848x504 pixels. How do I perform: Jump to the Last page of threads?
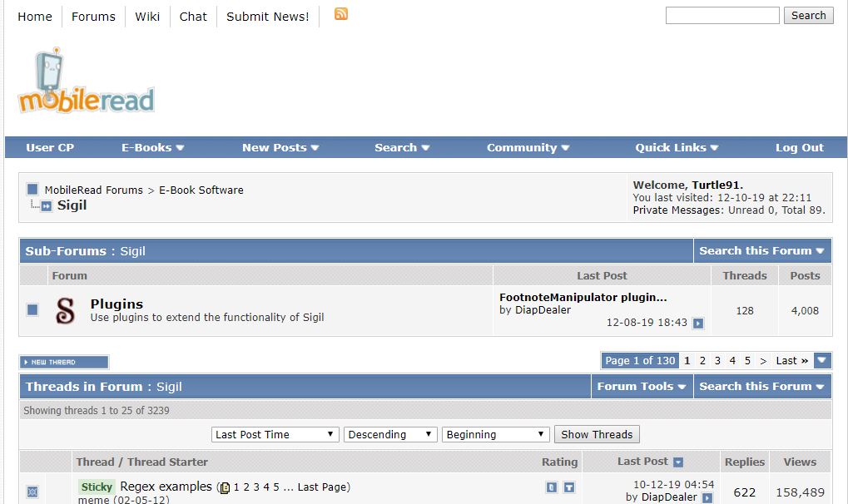(791, 361)
